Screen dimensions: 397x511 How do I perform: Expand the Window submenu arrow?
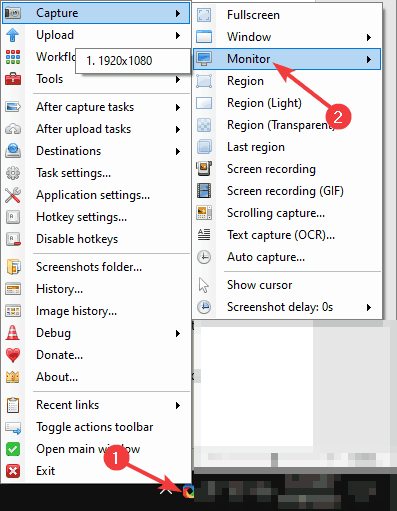[x=369, y=37]
